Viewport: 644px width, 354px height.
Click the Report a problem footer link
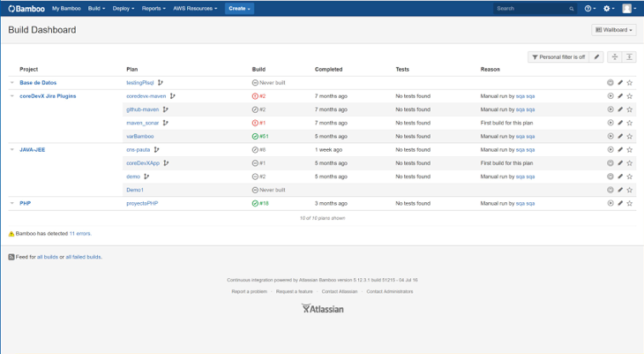(x=250, y=291)
